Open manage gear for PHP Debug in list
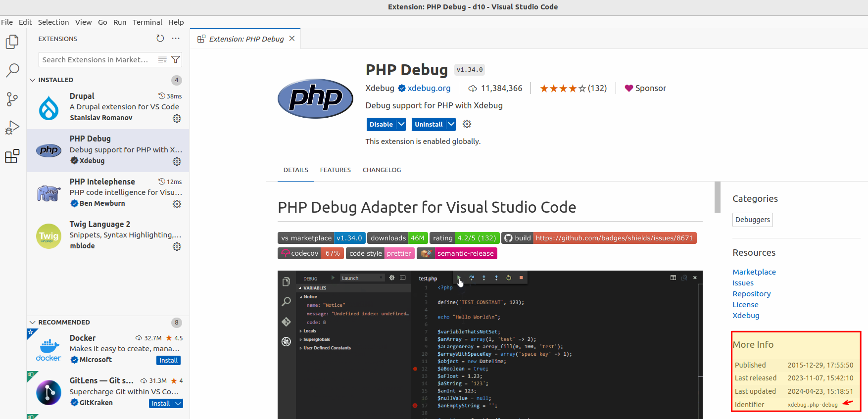The width and height of the screenshot is (868, 419). pos(177,161)
